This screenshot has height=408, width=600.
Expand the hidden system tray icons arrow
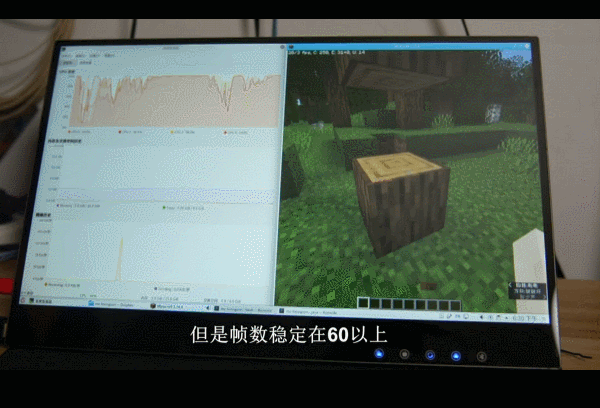click(506, 318)
